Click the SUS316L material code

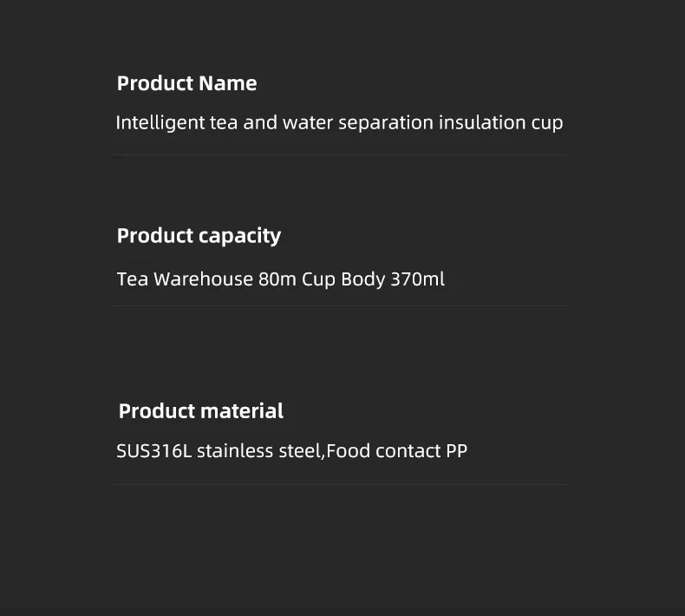coord(153,451)
